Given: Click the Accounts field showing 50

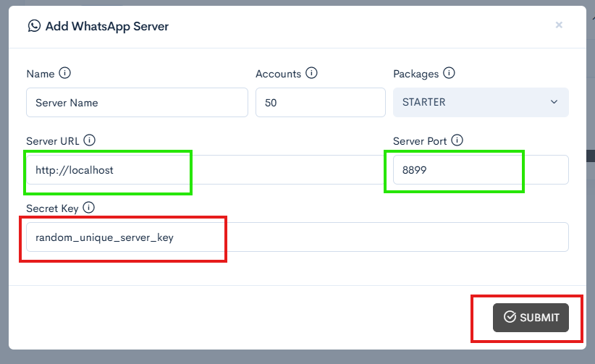Looking at the screenshot, I should point(320,103).
